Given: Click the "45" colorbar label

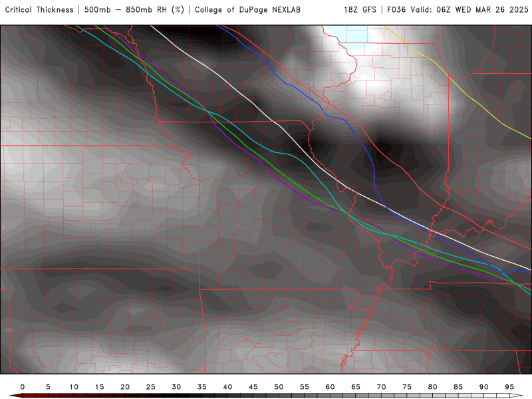Looking at the screenshot, I should (x=253, y=387).
